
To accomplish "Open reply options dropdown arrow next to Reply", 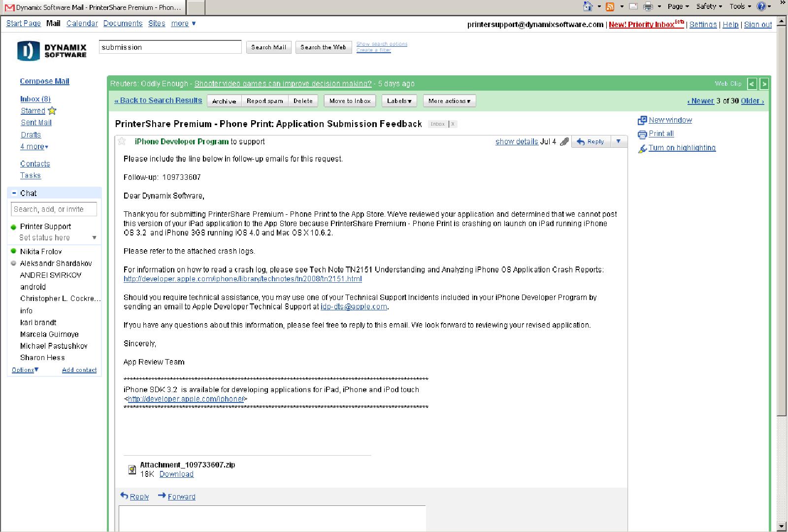I will coord(619,141).
